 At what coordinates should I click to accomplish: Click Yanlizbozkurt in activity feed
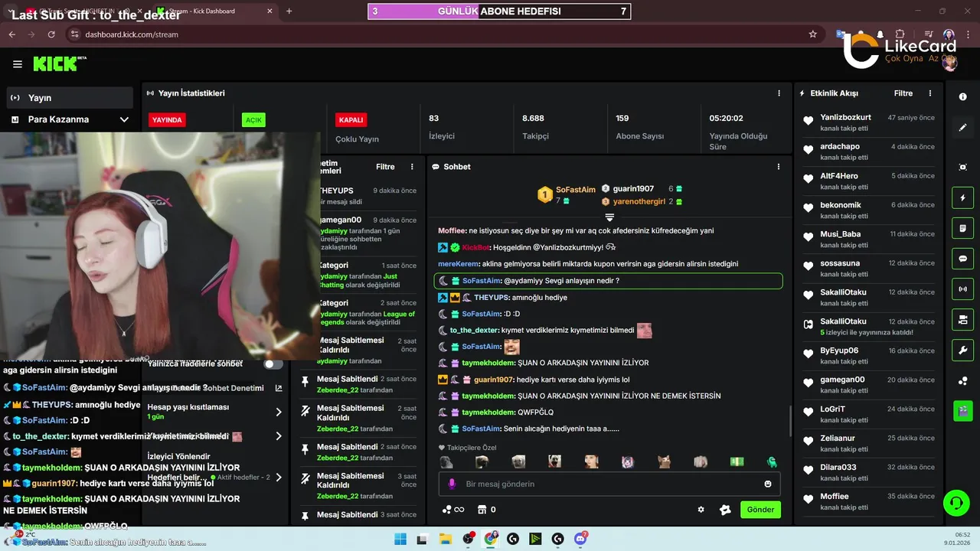pyautogui.click(x=845, y=117)
